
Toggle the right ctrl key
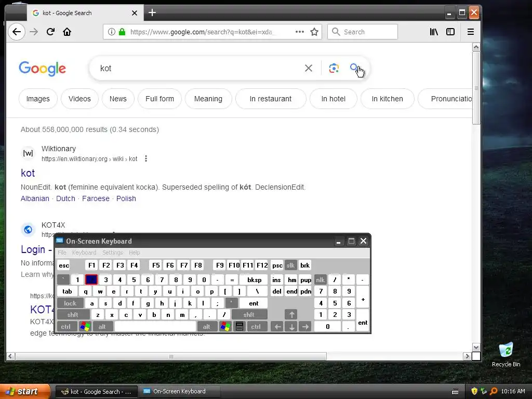pyautogui.click(x=256, y=327)
